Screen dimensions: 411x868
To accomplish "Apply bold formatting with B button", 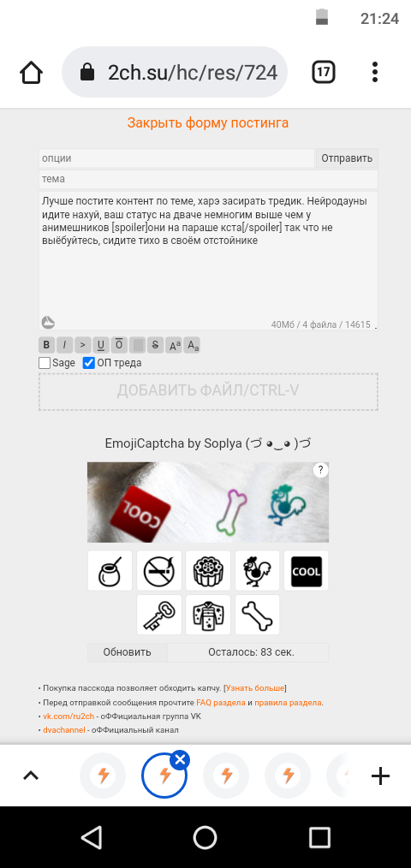I will [46, 346].
